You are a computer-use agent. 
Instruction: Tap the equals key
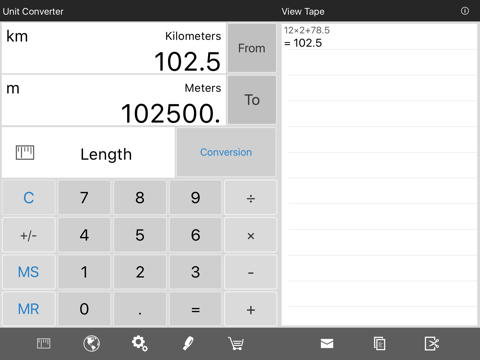(196, 309)
